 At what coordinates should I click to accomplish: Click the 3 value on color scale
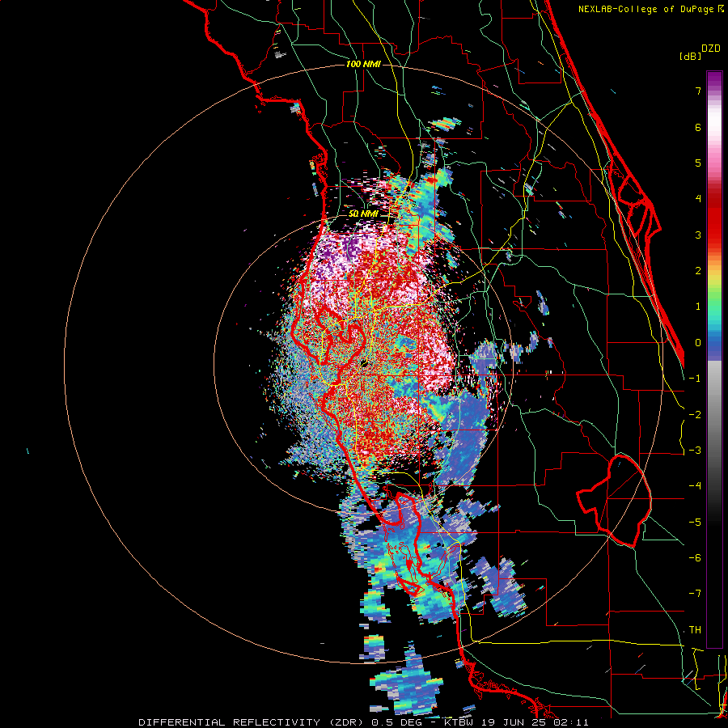coord(698,235)
